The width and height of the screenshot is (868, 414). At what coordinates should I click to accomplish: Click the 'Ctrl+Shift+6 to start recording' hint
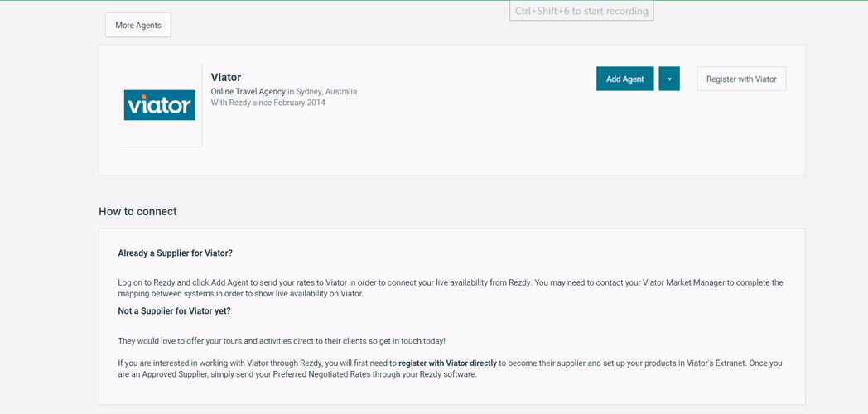pyautogui.click(x=581, y=11)
